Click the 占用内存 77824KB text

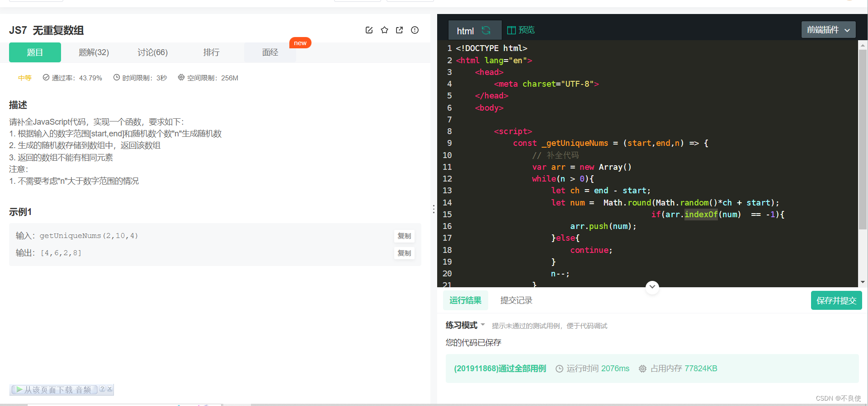pyautogui.click(x=684, y=369)
